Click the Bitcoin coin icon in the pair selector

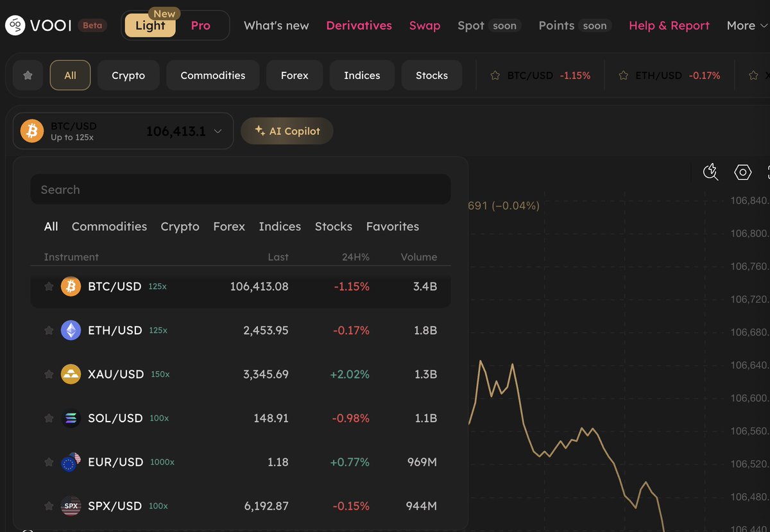pyautogui.click(x=32, y=131)
